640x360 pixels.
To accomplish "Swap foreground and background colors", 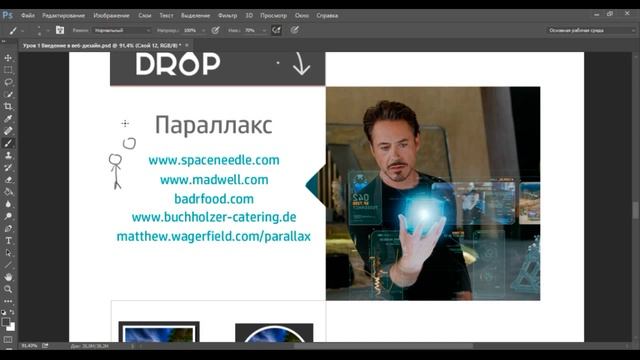I will click(12, 312).
